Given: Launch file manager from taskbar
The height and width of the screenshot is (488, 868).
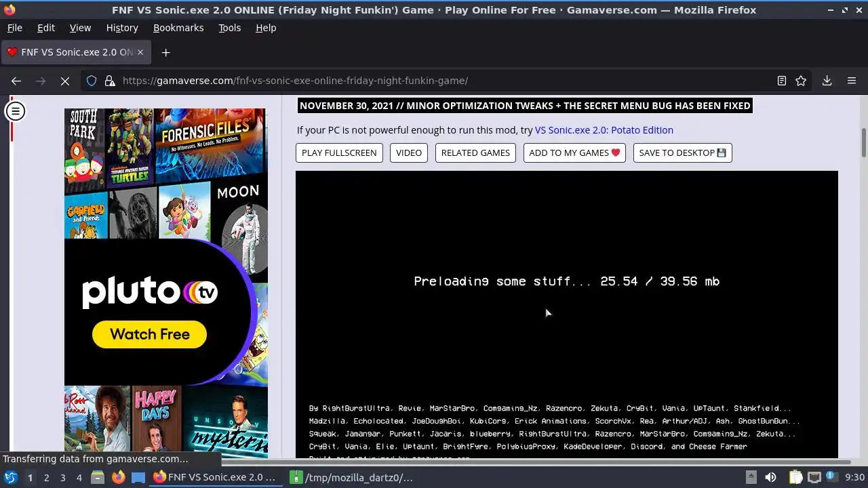Looking at the screenshot, I should pyautogui.click(x=98, y=477).
